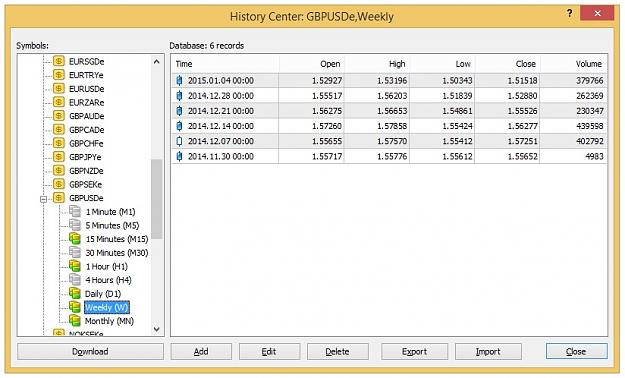Click the GBPNZDe symbol coin icon

coord(59,170)
